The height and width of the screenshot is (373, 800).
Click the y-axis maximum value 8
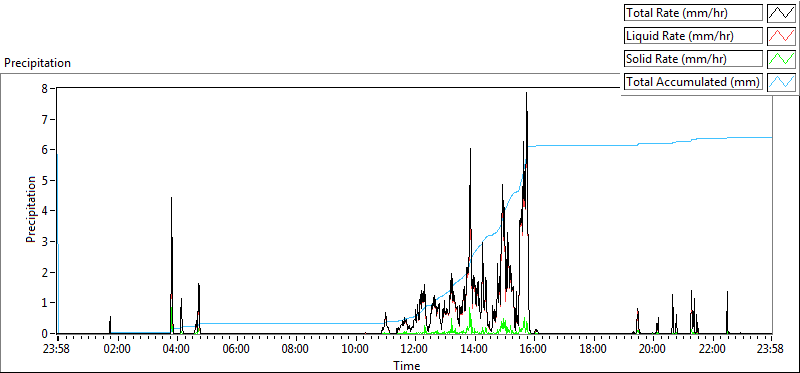coord(44,88)
